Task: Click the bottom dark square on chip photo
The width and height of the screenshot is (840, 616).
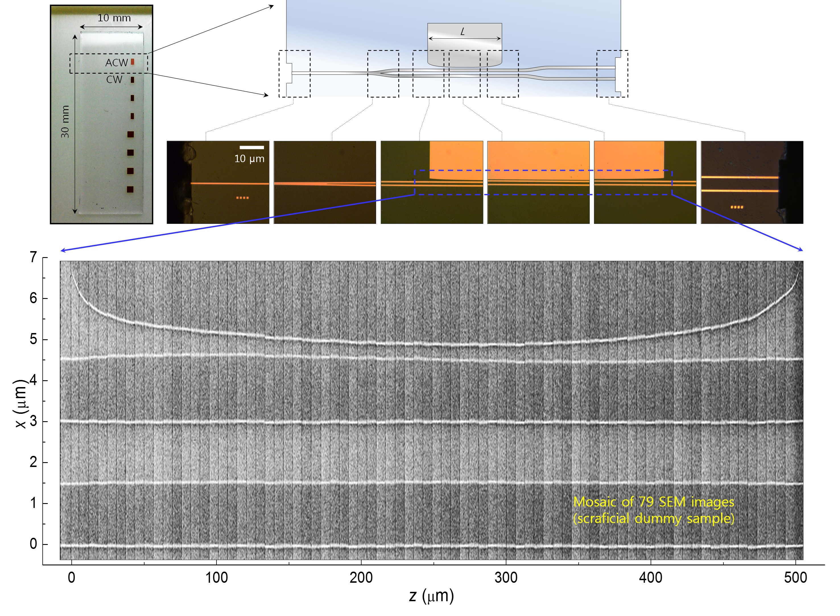Action: (130, 189)
